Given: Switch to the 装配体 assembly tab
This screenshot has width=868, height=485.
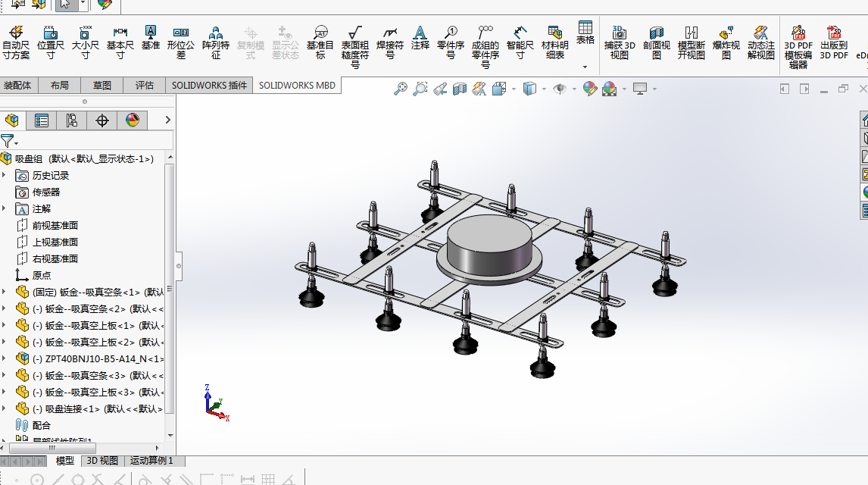Looking at the screenshot, I should [x=17, y=86].
